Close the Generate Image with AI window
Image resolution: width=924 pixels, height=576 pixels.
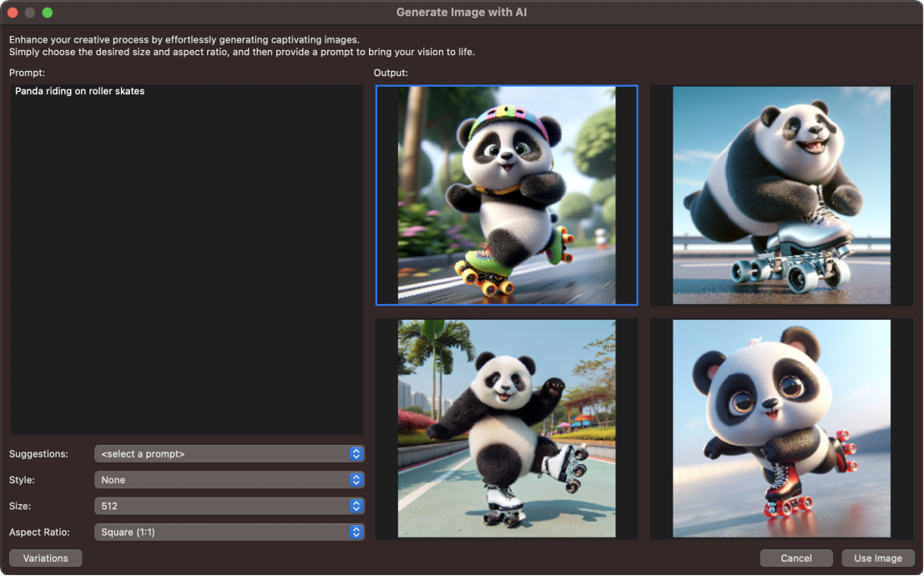13,13
